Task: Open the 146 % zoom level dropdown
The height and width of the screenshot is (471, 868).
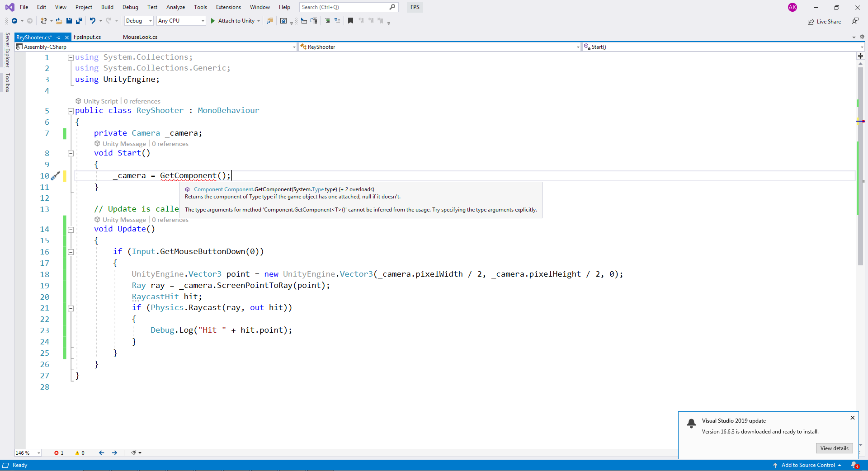Action: pos(28,453)
